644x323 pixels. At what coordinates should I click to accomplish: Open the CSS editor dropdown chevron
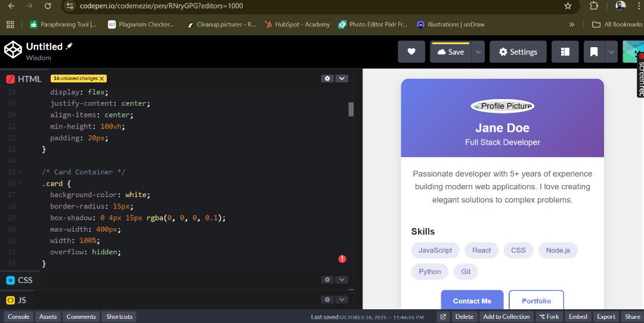(x=342, y=279)
